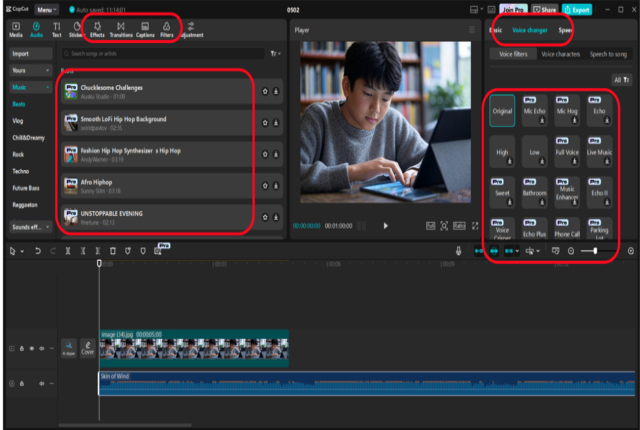Screen dimensions: 640x430
Task: Click the Export button
Action: [x=577, y=9]
